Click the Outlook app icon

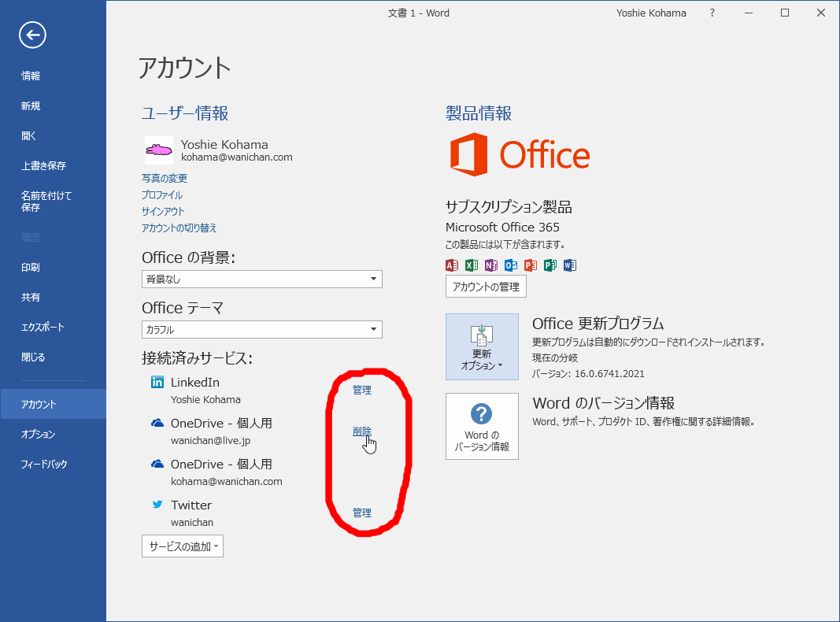tap(511, 265)
